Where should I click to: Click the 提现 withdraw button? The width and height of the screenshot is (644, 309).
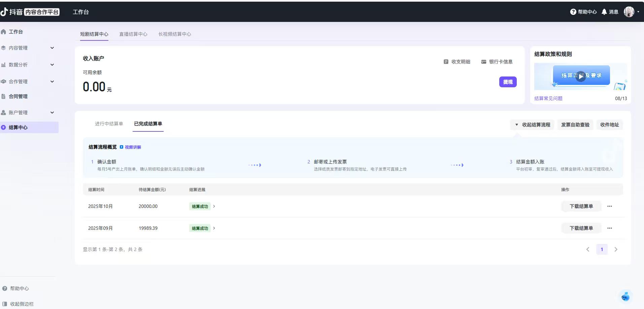(508, 82)
